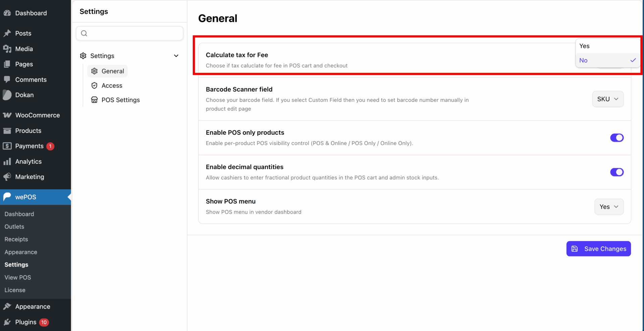This screenshot has height=331, width=644.
Task: Open the Barcode Scanner SKU dropdown
Action: pos(608,99)
